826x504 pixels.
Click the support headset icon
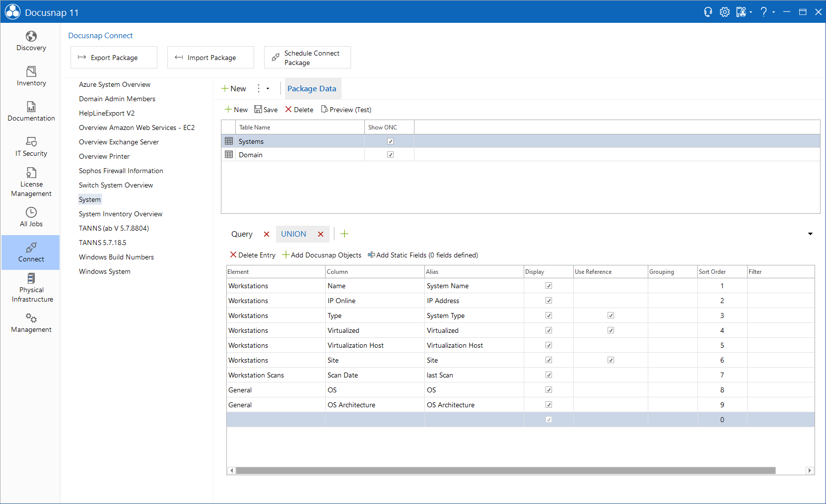pyautogui.click(x=708, y=12)
